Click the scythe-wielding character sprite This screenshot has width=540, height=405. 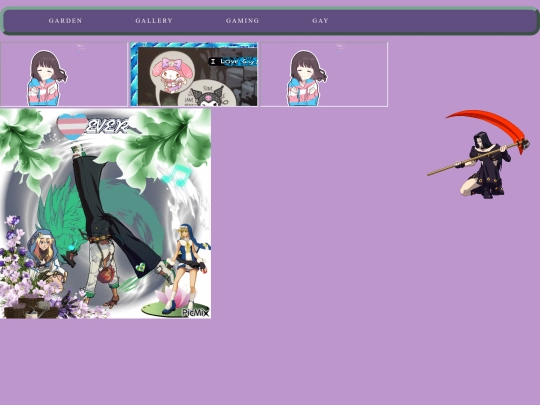pyautogui.click(x=479, y=154)
